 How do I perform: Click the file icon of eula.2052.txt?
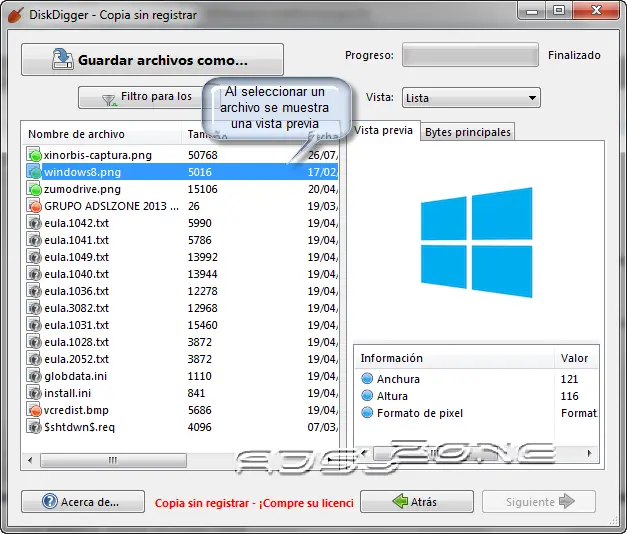[x=34, y=359]
